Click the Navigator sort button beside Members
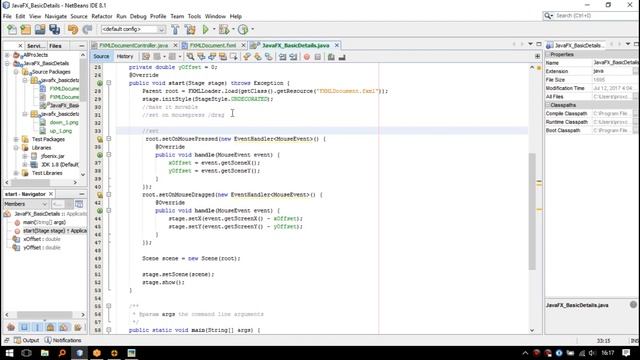The height and width of the screenshot is (360, 640). (79, 204)
